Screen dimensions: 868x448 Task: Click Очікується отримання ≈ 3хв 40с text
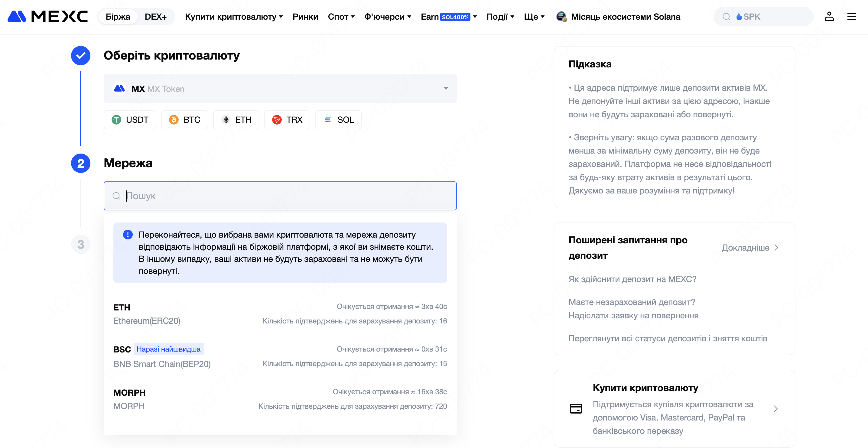point(392,307)
